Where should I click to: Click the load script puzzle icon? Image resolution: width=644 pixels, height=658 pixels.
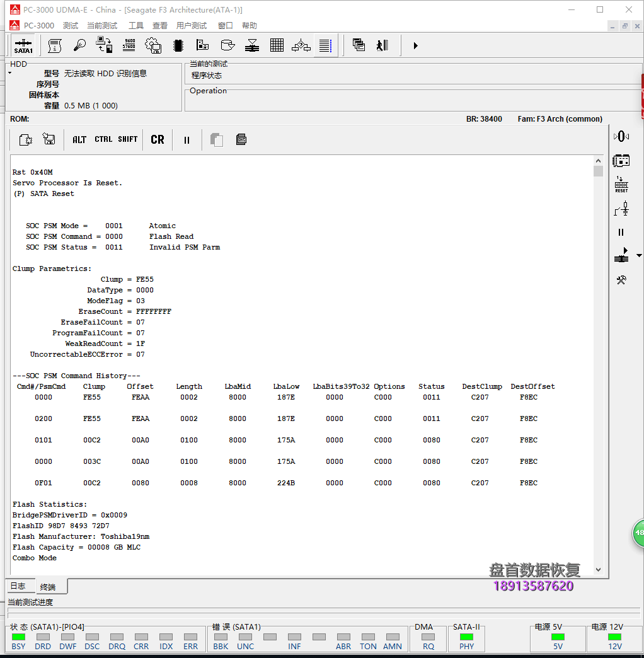pyautogui.click(x=26, y=139)
